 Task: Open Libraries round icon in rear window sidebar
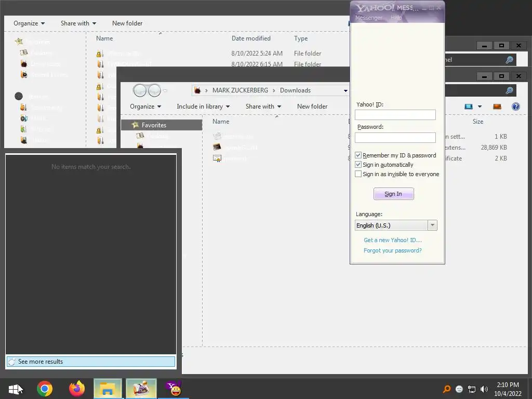[x=19, y=96]
